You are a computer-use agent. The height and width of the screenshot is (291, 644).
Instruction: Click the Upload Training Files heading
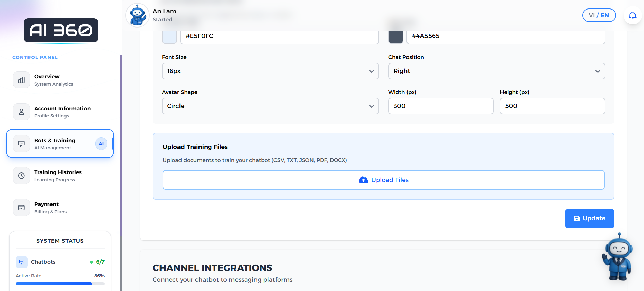click(195, 147)
